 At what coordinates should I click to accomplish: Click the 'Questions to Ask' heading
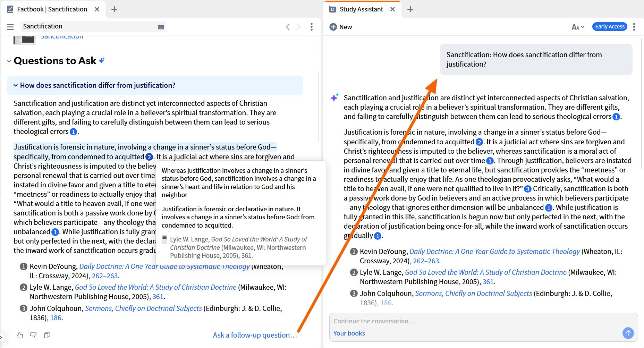[x=55, y=61]
